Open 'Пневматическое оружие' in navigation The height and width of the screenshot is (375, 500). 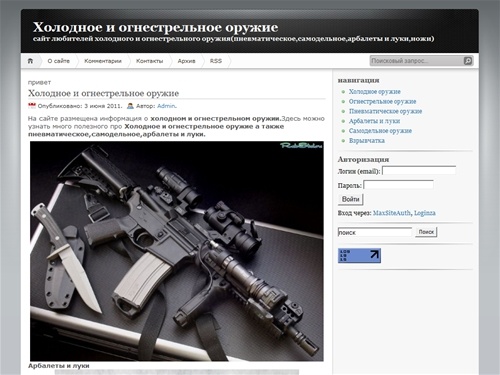tap(385, 111)
